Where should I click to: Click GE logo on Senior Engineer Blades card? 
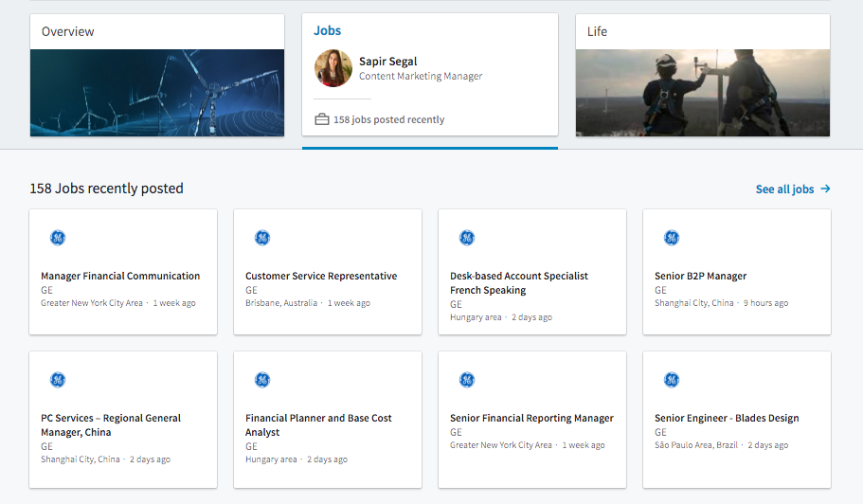click(x=672, y=380)
